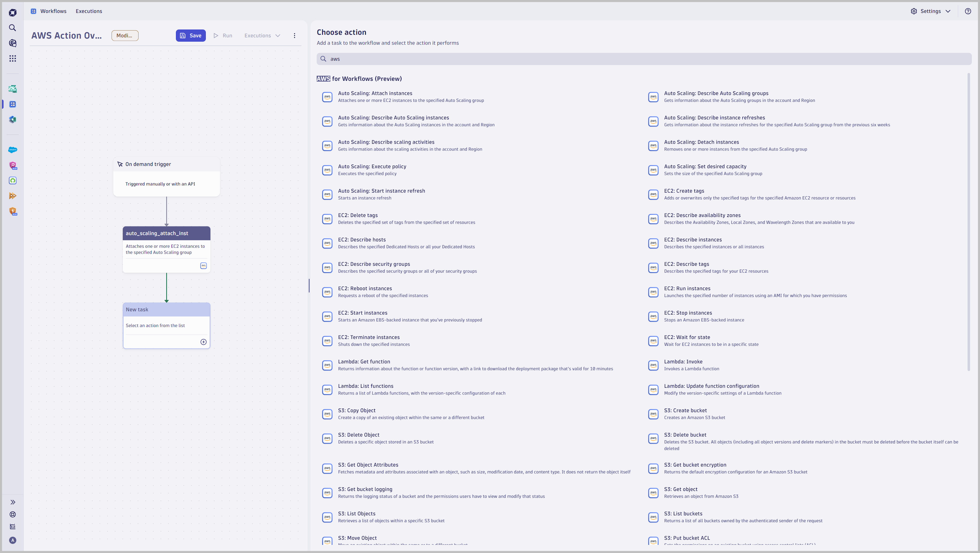Click AWS icon for Lambda: List functions

327,389
